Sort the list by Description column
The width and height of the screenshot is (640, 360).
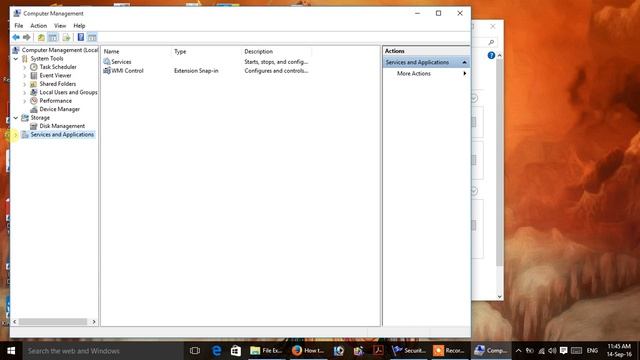click(x=276, y=51)
